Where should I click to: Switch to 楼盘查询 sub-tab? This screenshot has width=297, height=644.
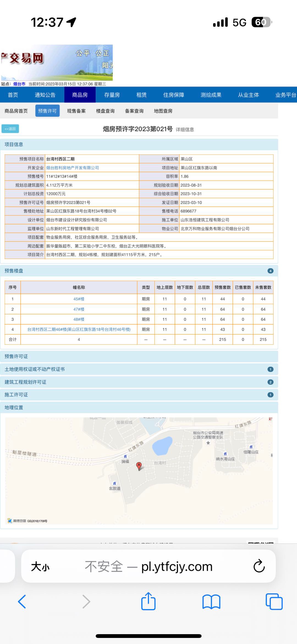(105, 111)
